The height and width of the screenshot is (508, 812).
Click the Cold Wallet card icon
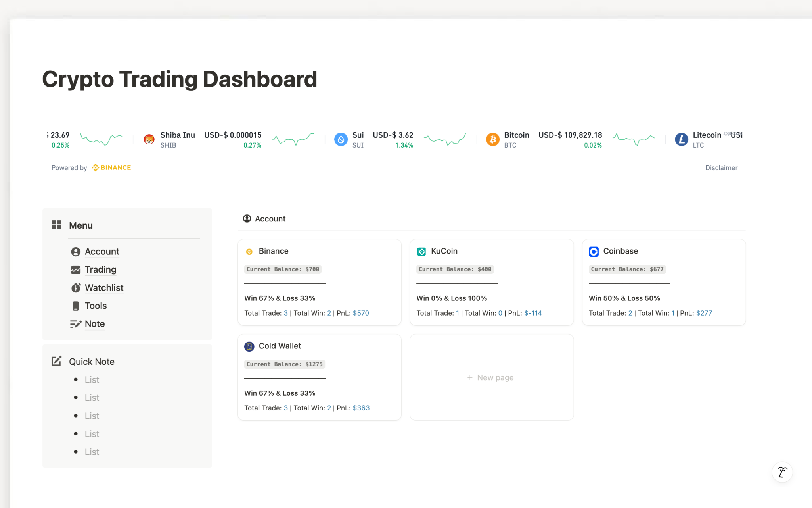[x=249, y=346]
